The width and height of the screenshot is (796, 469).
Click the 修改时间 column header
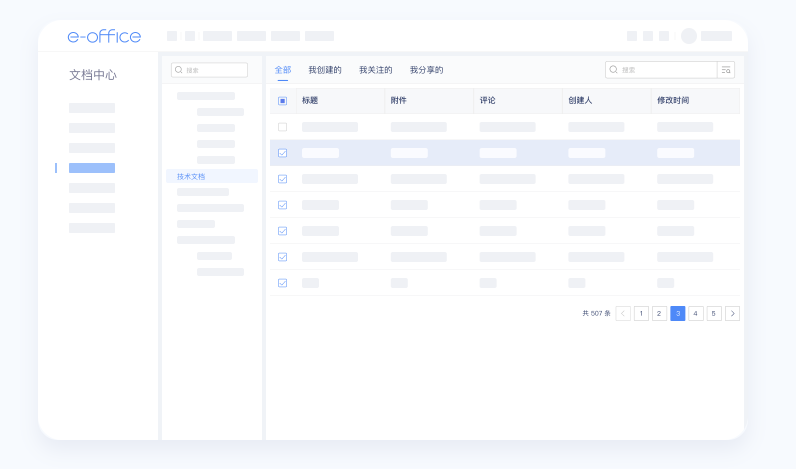pos(673,101)
